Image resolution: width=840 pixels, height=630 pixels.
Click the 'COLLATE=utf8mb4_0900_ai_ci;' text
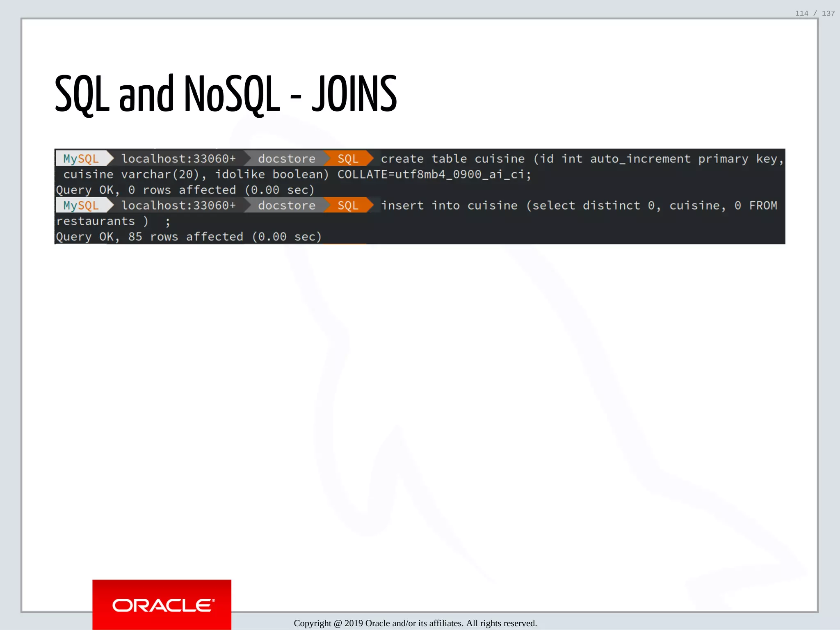pos(434,174)
